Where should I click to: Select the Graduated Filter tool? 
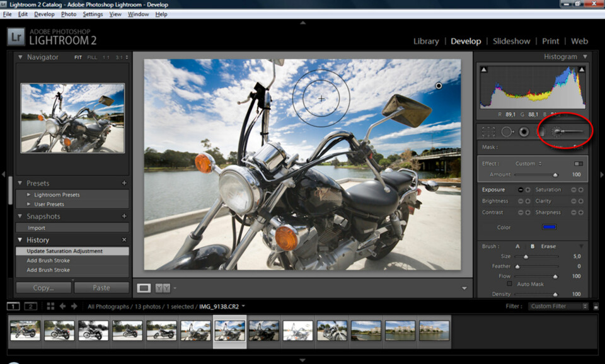point(541,132)
